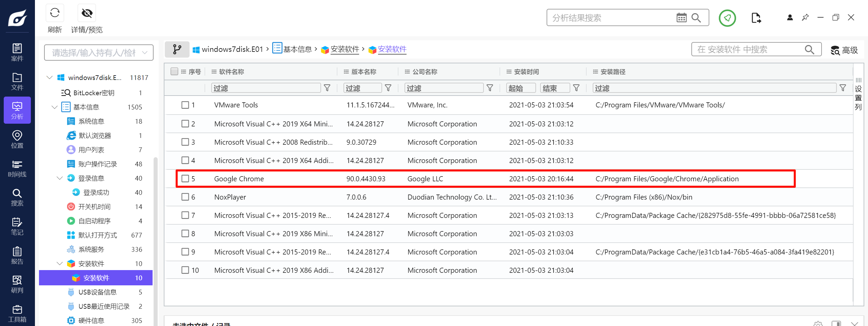Click the branch tree view icon
The height and width of the screenshot is (326, 868).
pyautogui.click(x=177, y=49)
